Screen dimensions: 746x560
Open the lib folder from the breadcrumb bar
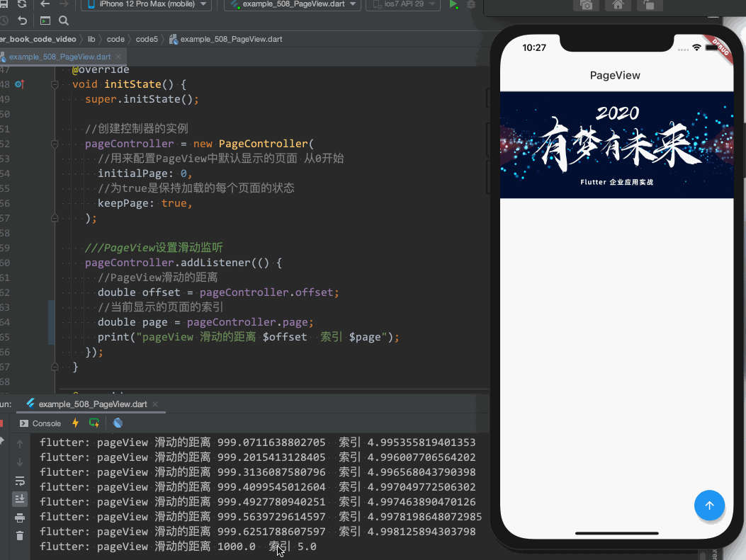(92, 39)
